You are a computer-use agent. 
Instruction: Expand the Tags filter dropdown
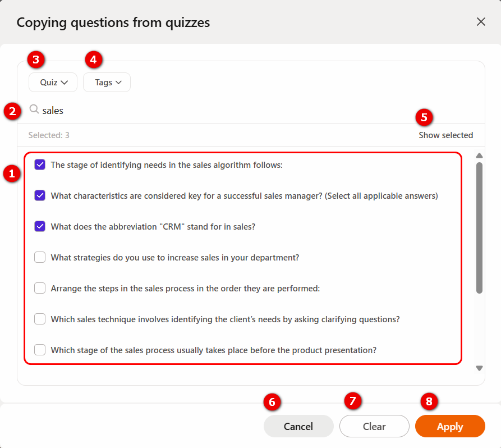[107, 82]
